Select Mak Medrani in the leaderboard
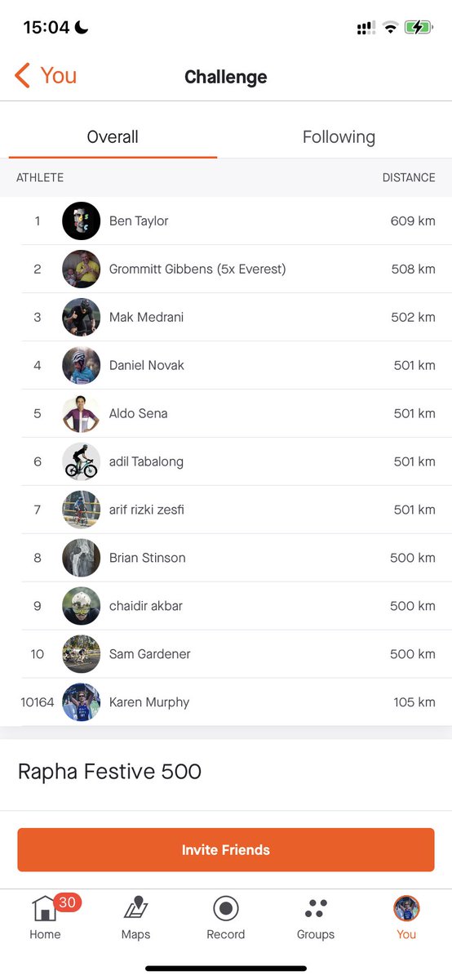 [226, 318]
